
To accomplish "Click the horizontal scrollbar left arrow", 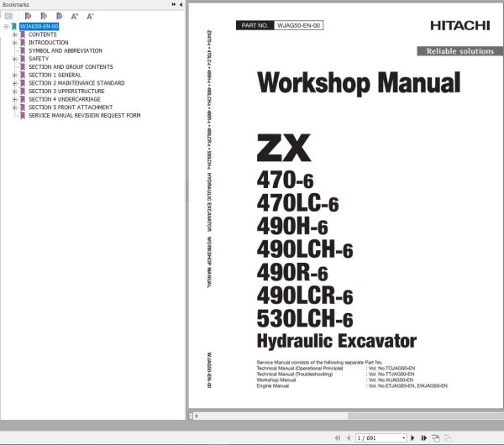I will [x=197, y=416].
